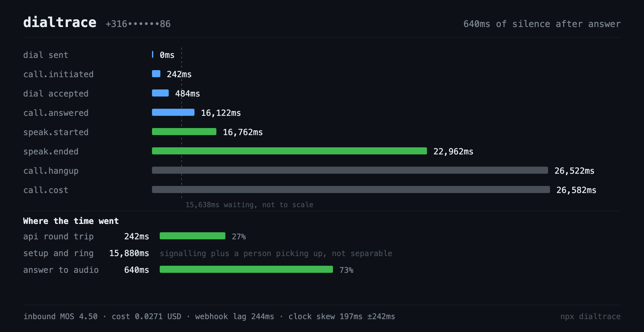Select the 73% percentage label
644x332 pixels.
coord(346,270)
